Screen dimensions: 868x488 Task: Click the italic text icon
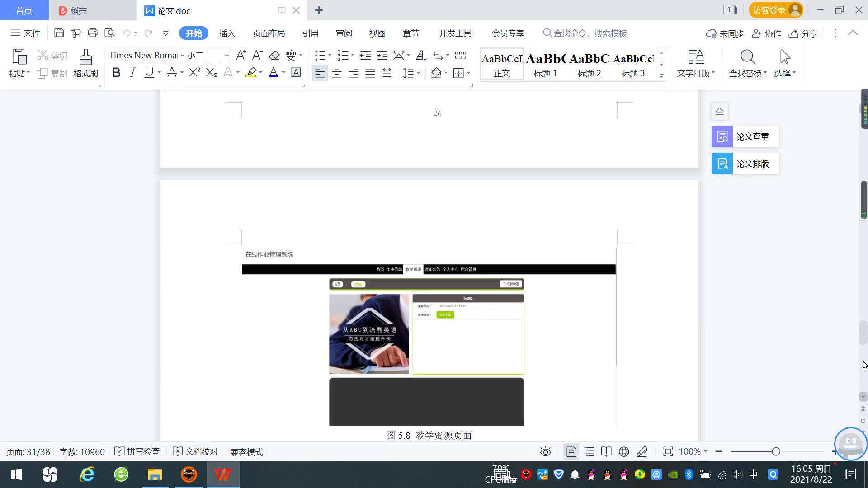[132, 73]
